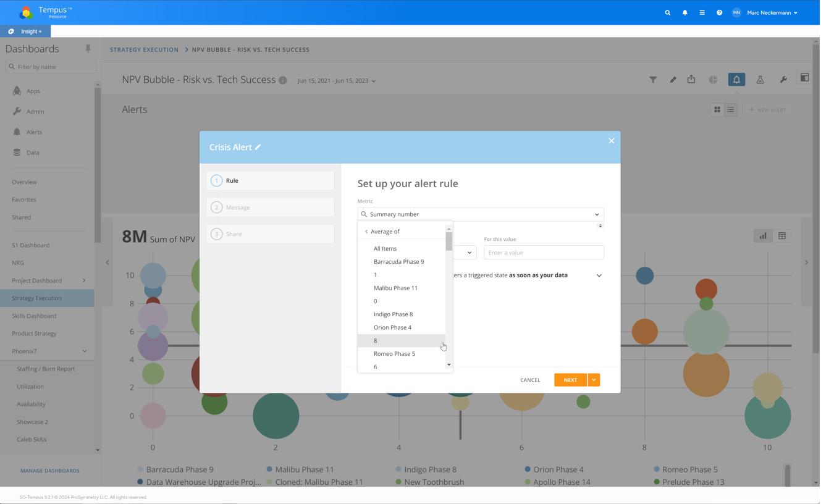Open the dashboard filter funnel icon
This screenshot has width=821, height=504.
click(653, 80)
